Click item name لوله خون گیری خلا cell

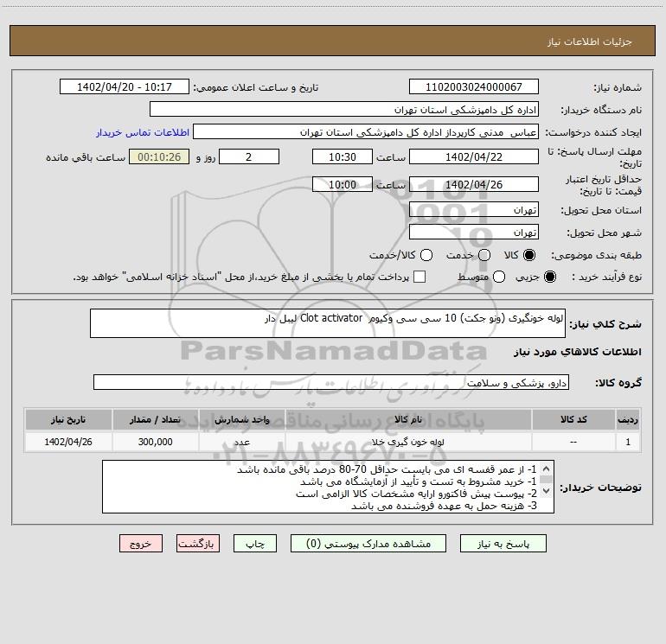(408, 442)
